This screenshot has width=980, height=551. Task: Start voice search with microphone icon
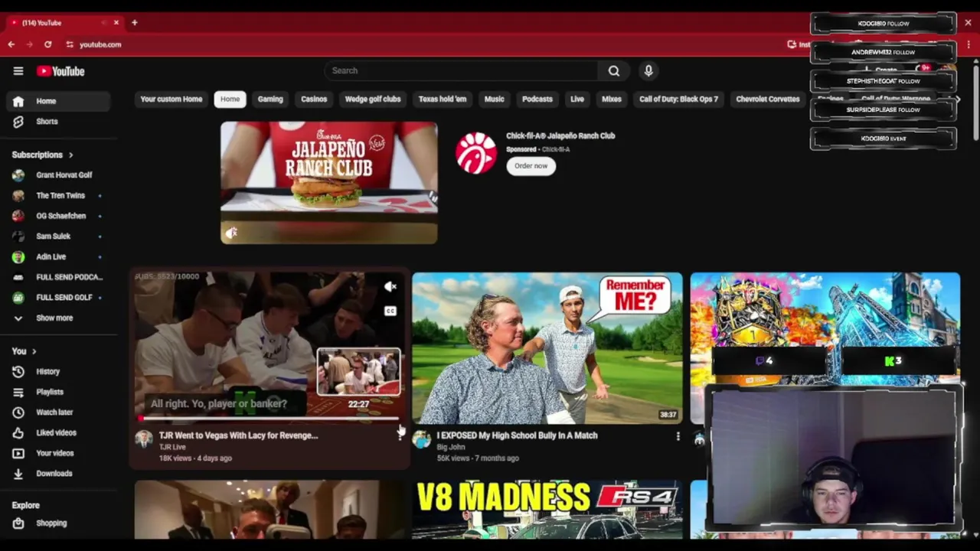[x=648, y=70]
